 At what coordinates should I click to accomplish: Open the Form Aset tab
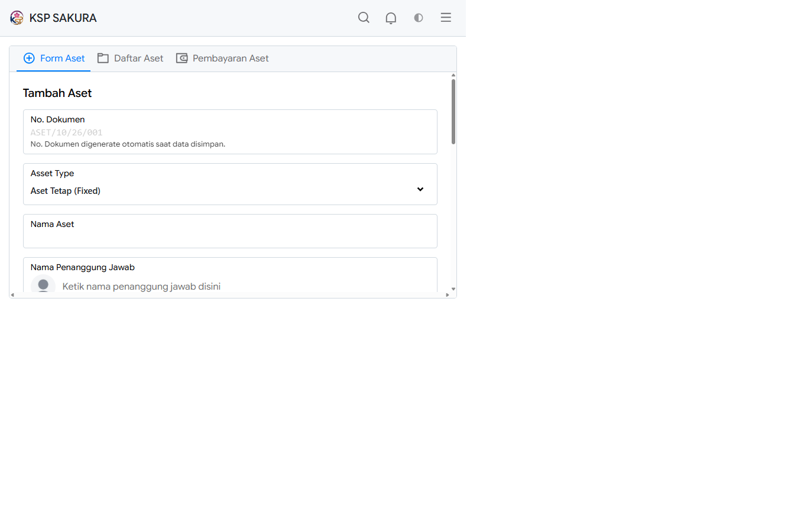(54, 58)
